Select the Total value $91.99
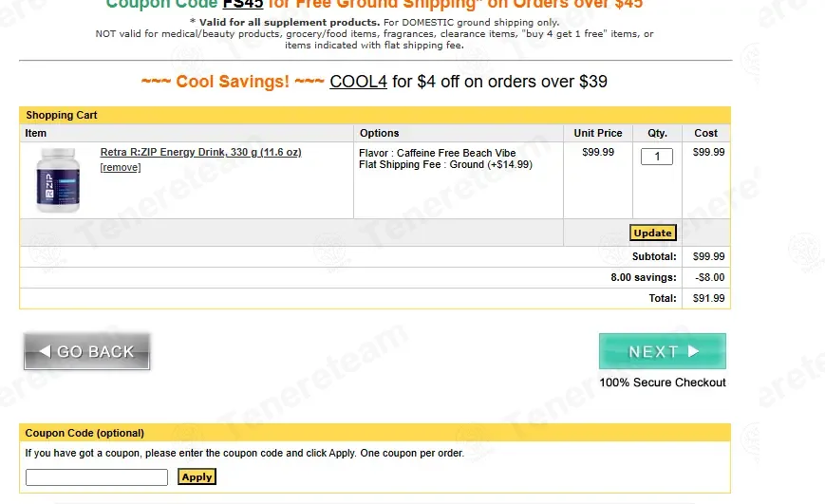The image size is (825, 504). (708, 298)
